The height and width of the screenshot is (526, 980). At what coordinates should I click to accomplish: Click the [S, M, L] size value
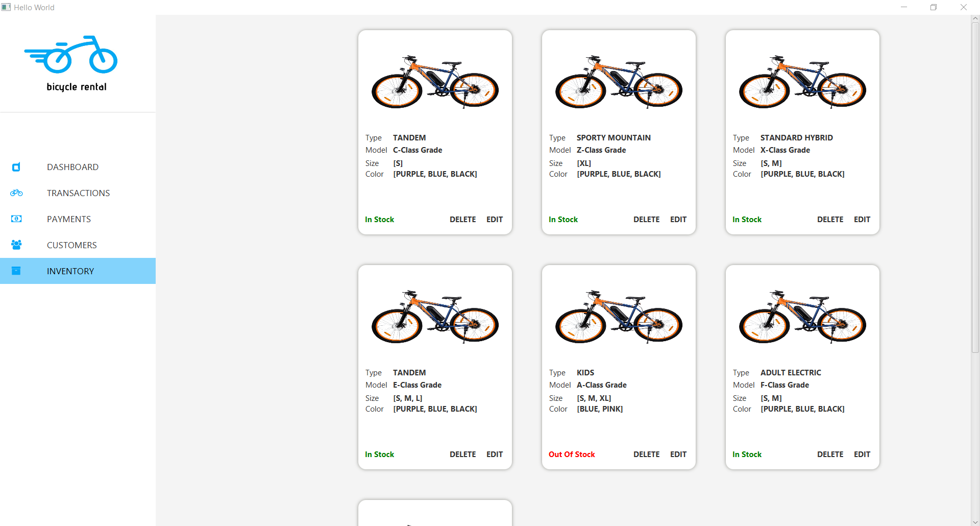click(408, 398)
